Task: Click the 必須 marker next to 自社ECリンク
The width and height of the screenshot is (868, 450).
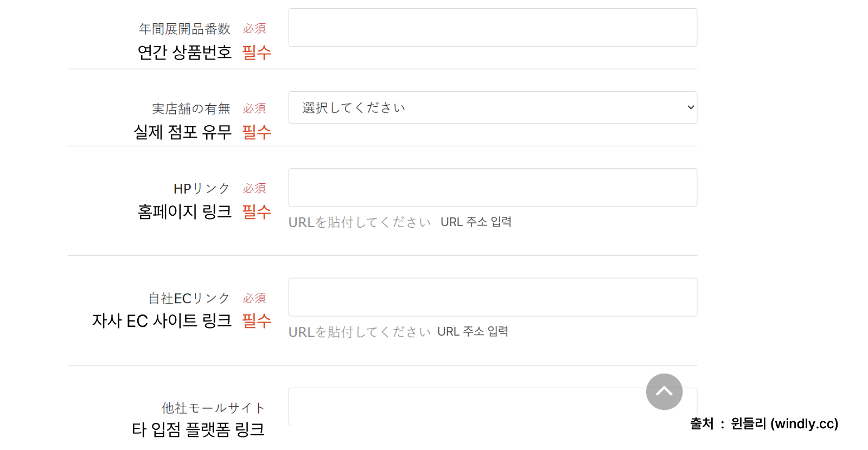Action: [254, 298]
